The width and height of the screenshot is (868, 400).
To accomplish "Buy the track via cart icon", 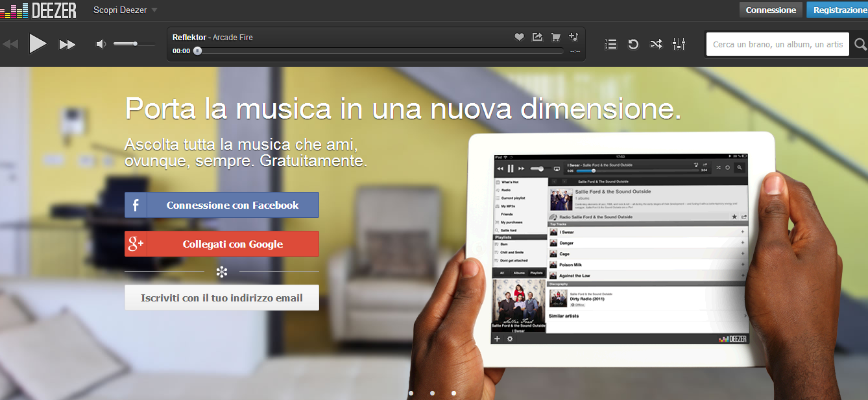I will 555,37.
